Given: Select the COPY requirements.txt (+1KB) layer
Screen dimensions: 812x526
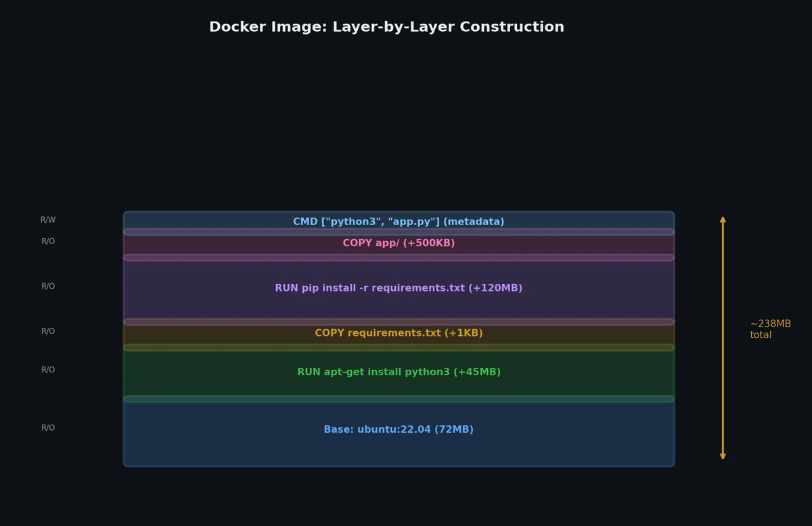Looking at the screenshot, I should click(x=399, y=334).
